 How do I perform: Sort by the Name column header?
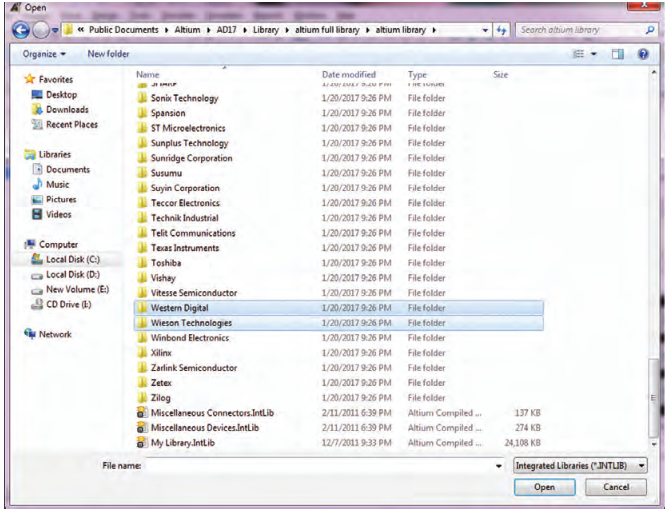(148, 74)
